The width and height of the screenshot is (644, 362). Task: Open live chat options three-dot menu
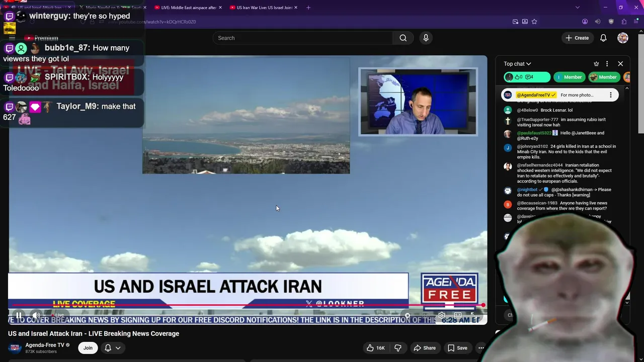(607, 64)
